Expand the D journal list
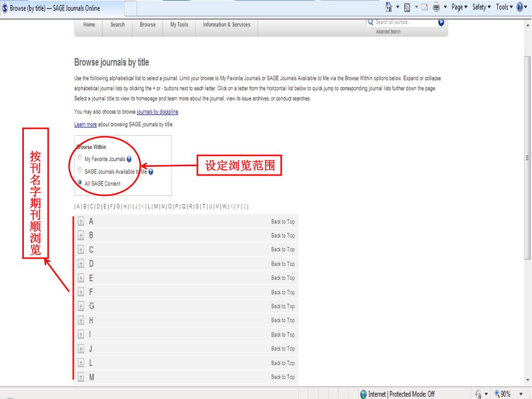This screenshot has height=399, width=532. click(x=81, y=263)
